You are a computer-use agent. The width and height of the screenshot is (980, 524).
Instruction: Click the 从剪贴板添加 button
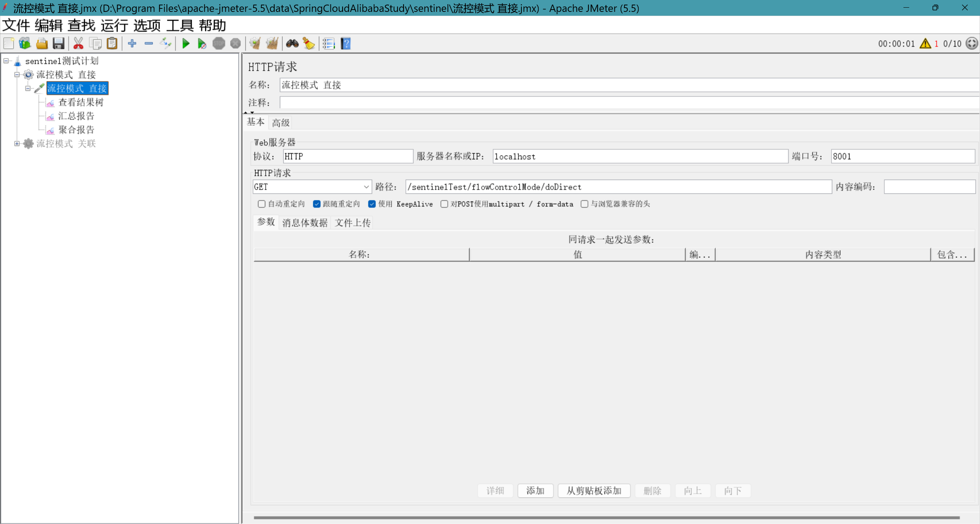593,491
